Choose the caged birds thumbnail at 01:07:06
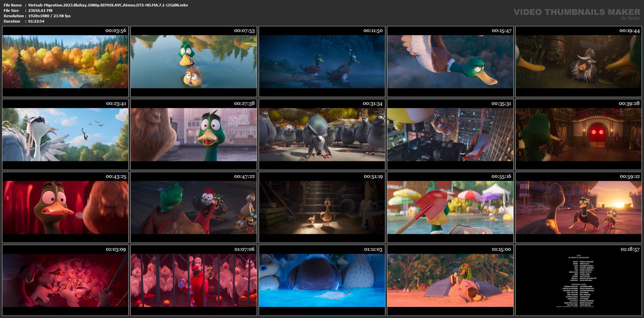 [x=194, y=280]
